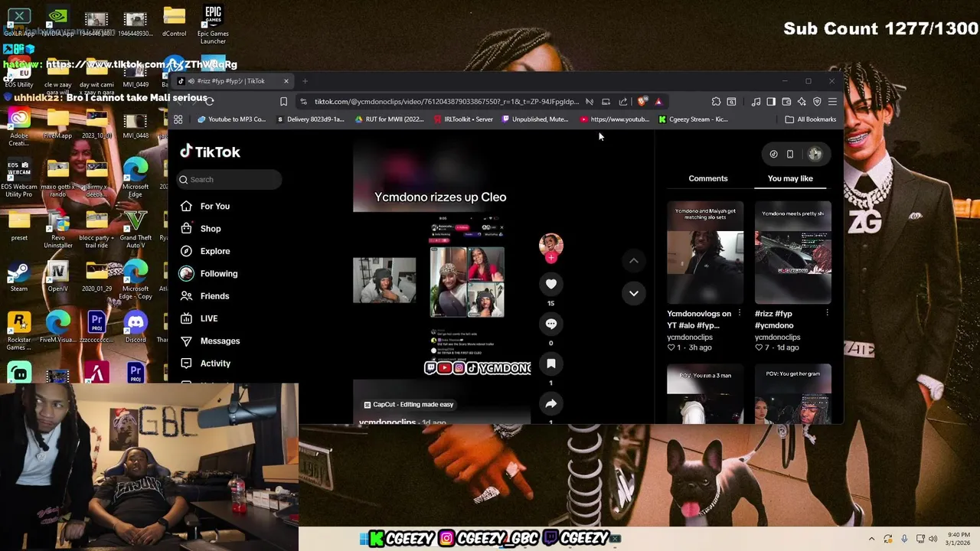
Task: Open the Activity notifications
Action: (205, 364)
